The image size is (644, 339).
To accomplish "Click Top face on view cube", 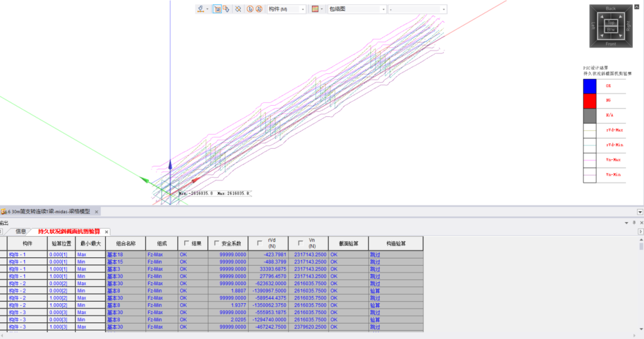I will click(611, 22).
